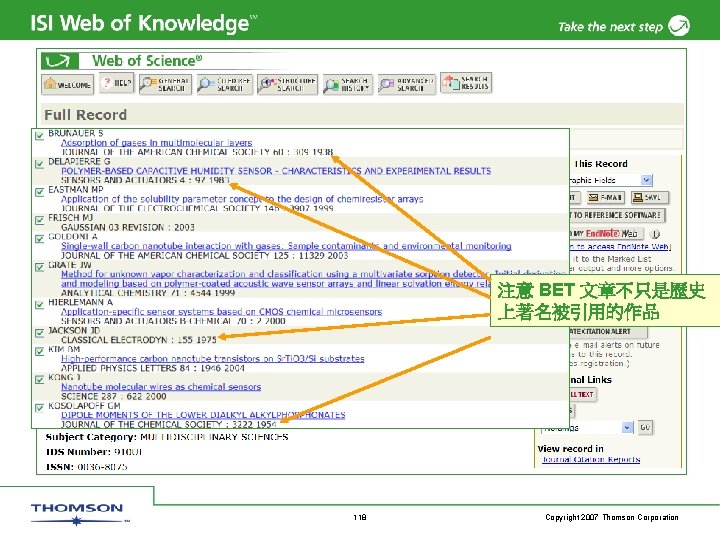Click Save to My EndNote Web button
Screen dimensions: 720x540
[606, 234]
